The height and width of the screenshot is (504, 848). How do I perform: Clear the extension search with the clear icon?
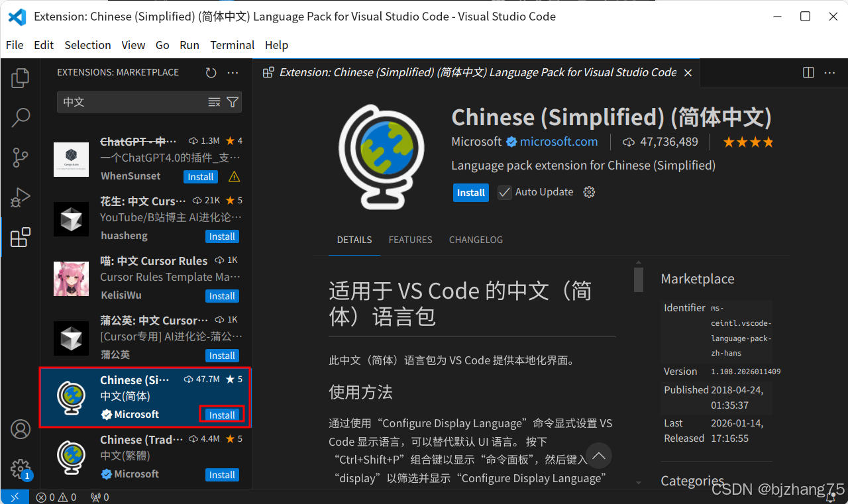coord(214,102)
